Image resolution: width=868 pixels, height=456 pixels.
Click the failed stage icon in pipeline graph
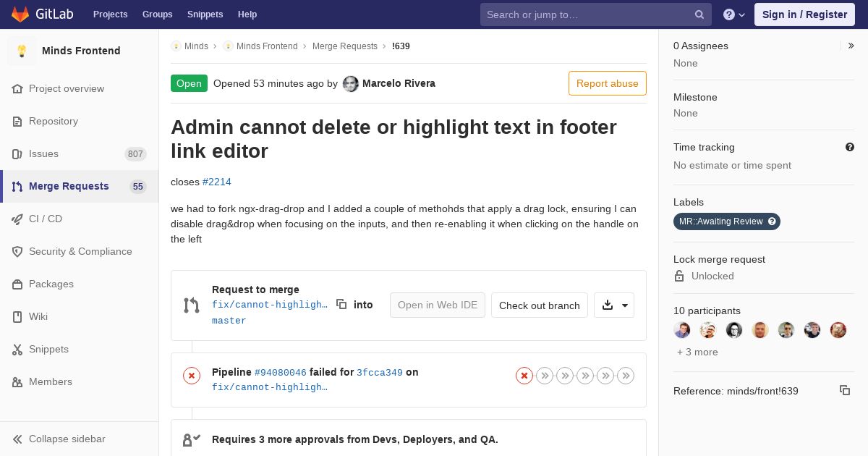524,375
